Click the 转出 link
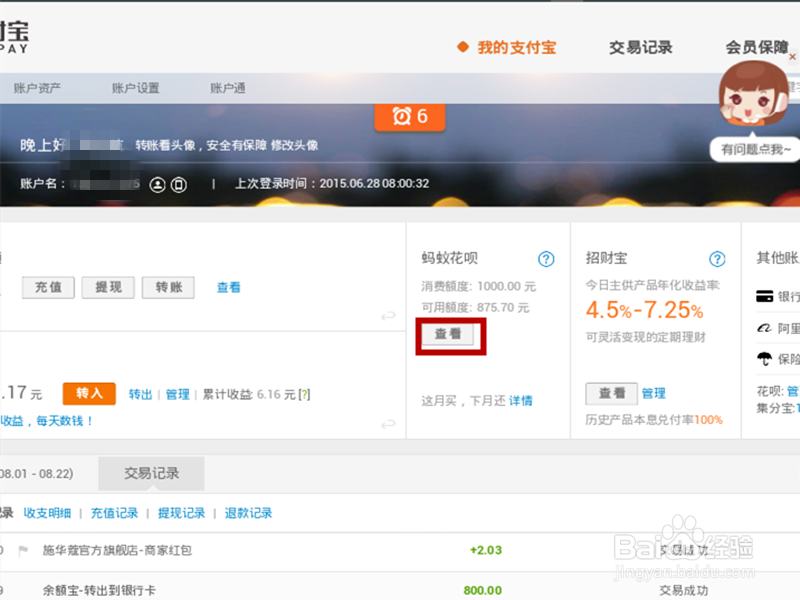The image size is (800, 600). tap(140, 394)
